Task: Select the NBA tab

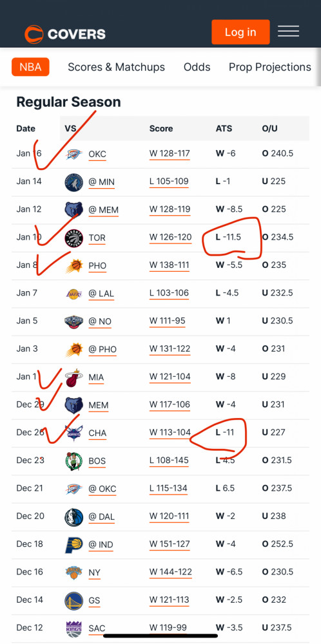Action: point(30,67)
